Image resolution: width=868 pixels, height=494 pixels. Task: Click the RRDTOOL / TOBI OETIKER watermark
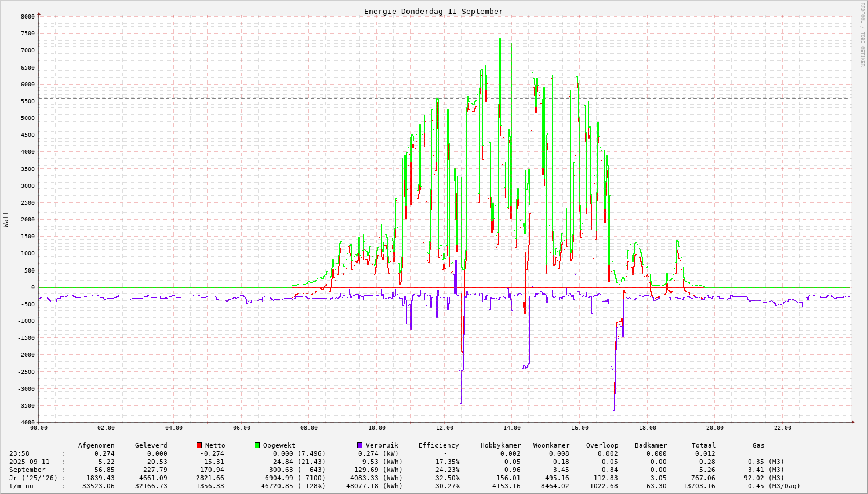tap(862, 34)
